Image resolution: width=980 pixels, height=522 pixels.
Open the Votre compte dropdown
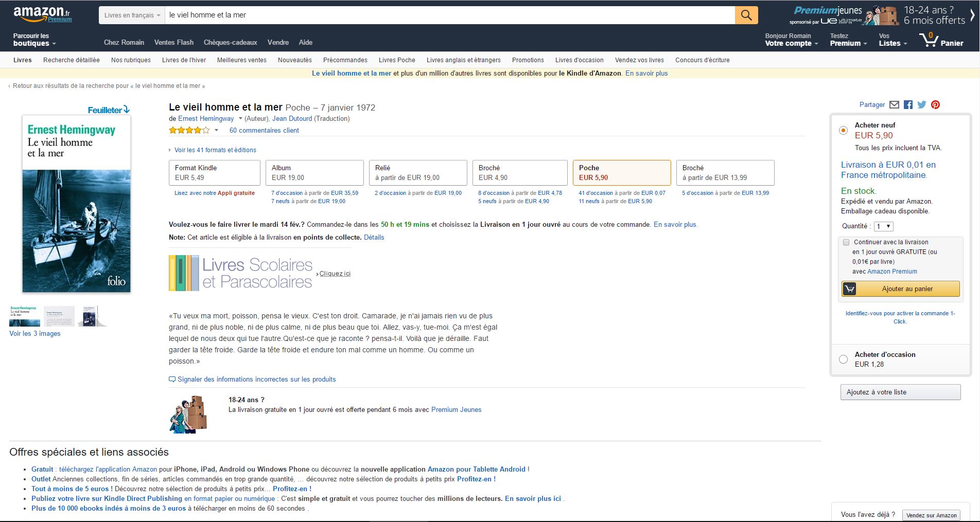point(791,40)
